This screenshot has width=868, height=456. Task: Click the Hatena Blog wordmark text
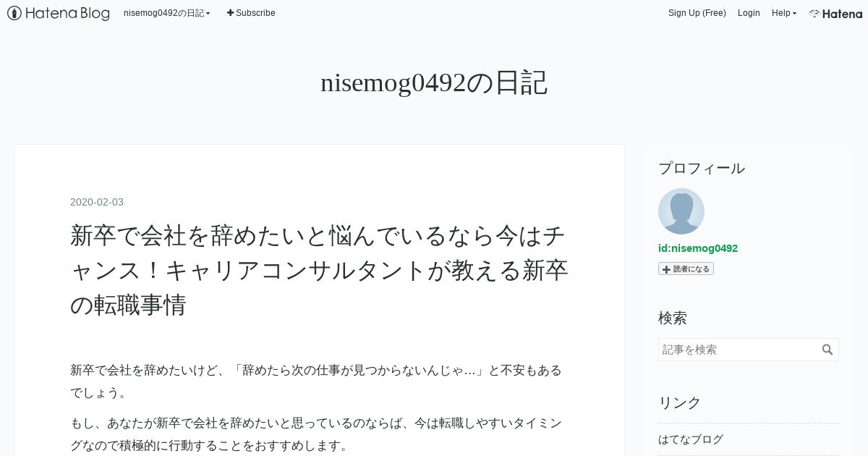(x=67, y=13)
